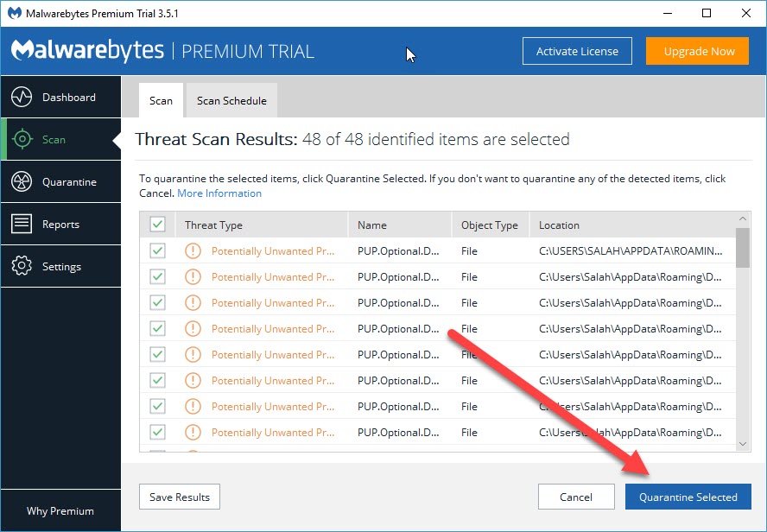767x532 pixels.
Task: Click the Save Results button
Action: pos(180,497)
